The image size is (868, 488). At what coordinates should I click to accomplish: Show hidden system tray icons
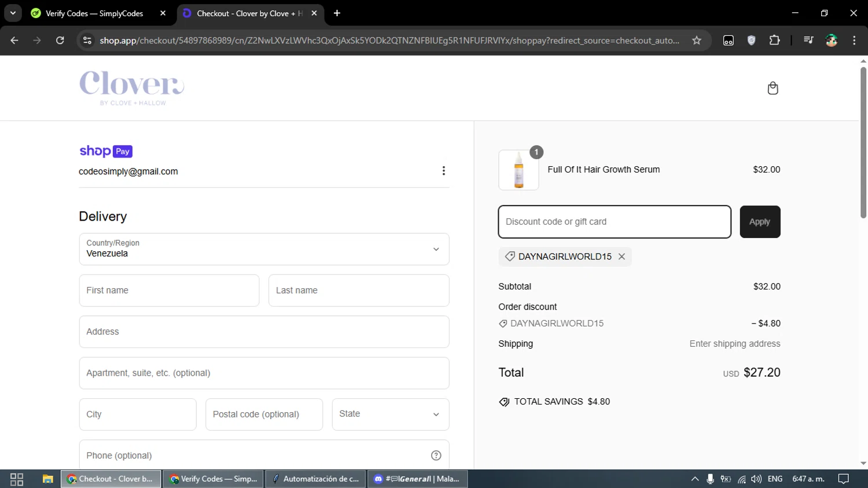tap(695, 479)
